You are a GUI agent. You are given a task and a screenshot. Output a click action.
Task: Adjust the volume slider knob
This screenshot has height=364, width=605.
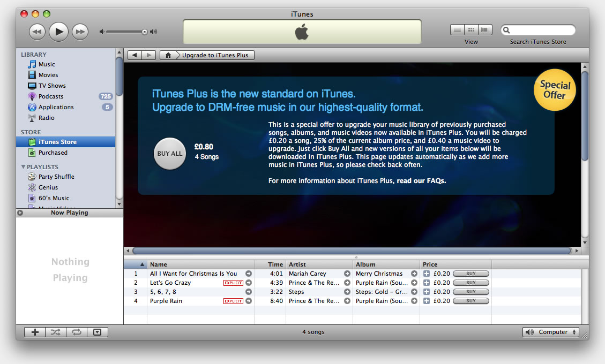point(144,32)
